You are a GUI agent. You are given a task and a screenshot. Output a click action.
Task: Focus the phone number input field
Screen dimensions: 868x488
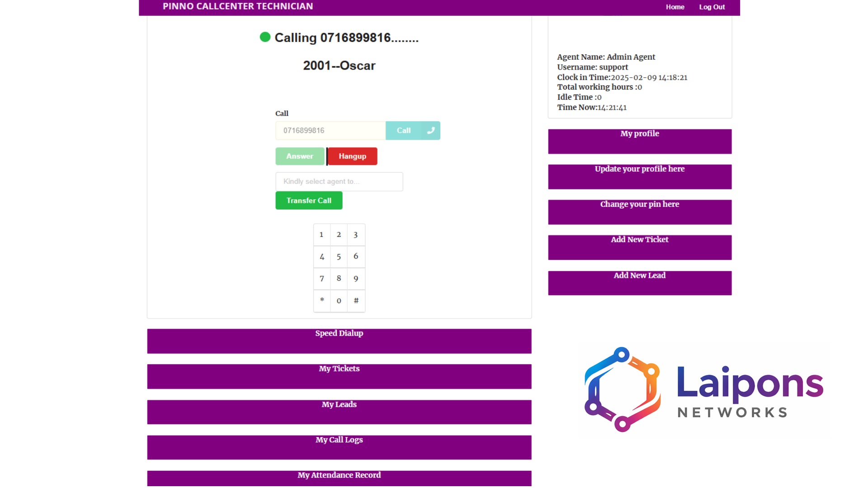point(330,131)
